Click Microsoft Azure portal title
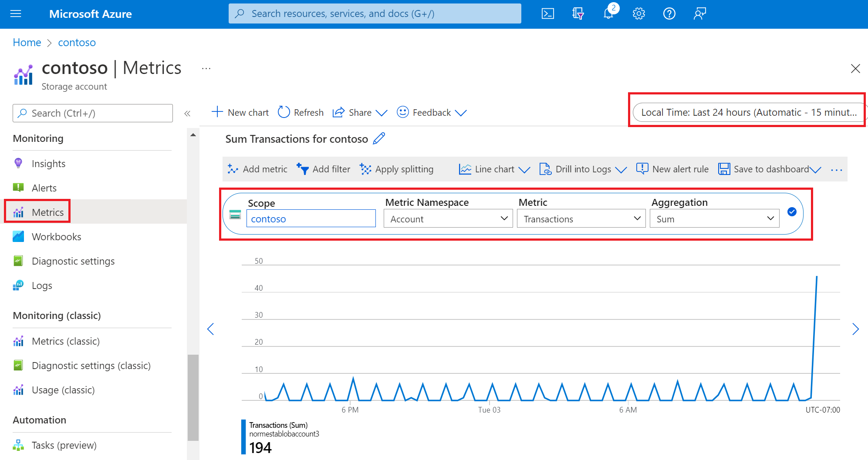Screen dimensions: 868x460 (91, 14)
